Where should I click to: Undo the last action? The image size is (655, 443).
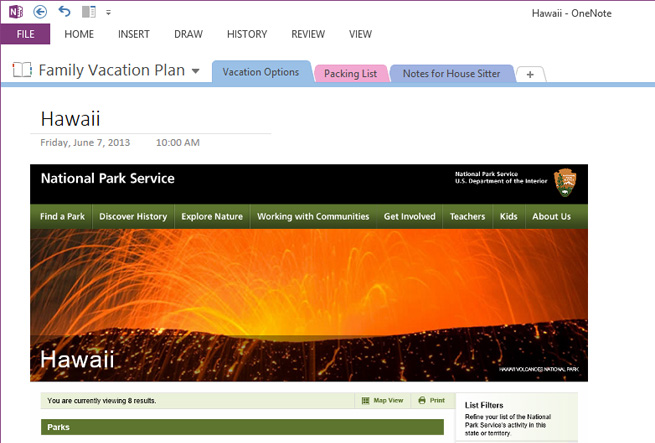[64, 11]
